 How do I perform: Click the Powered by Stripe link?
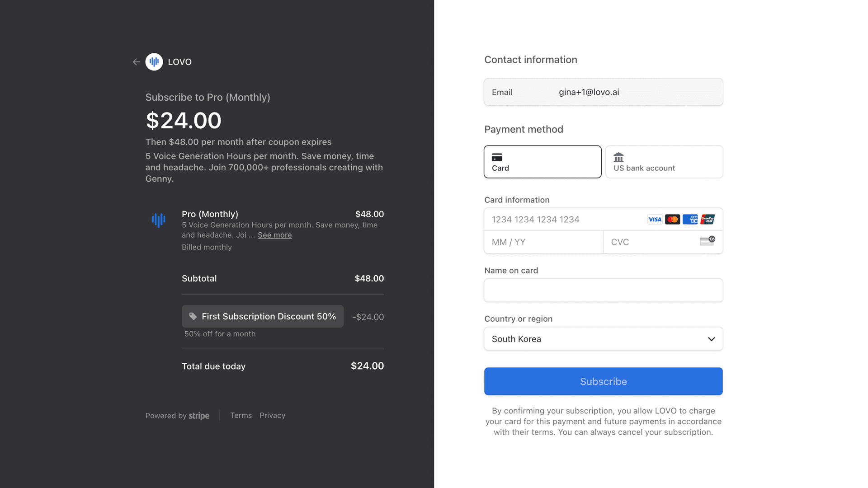[x=177, y=415]
